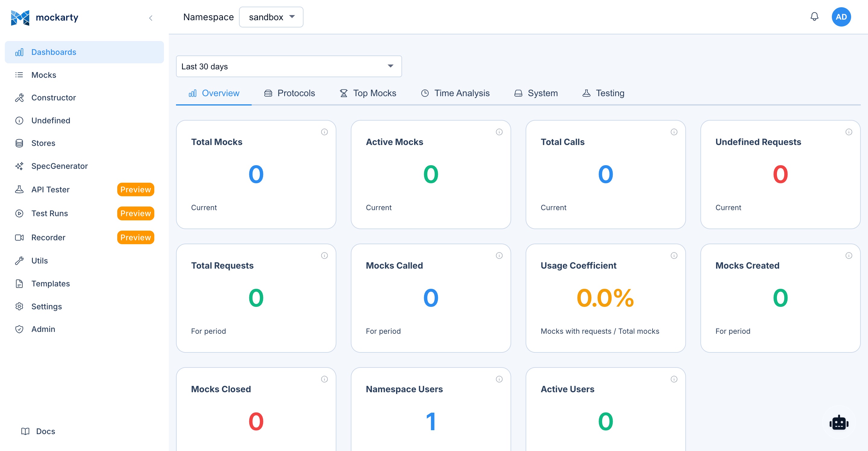Switch to the System tab

pos(536,93)
